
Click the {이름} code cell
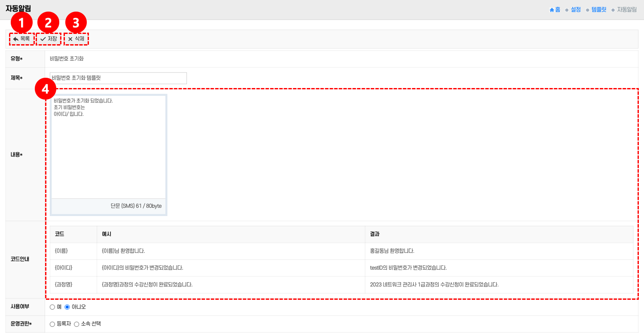pyautogui.click(x=61, y=251)
